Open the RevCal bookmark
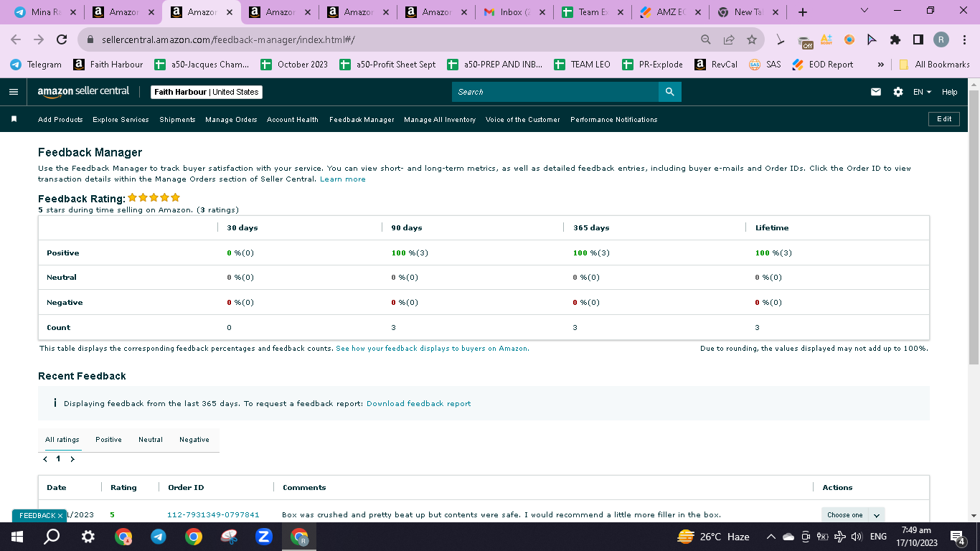 point(716,65)
